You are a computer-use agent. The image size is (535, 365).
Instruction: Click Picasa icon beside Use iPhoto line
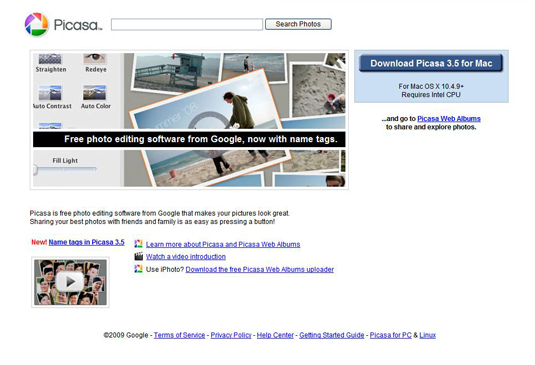(x=139, y=269)
